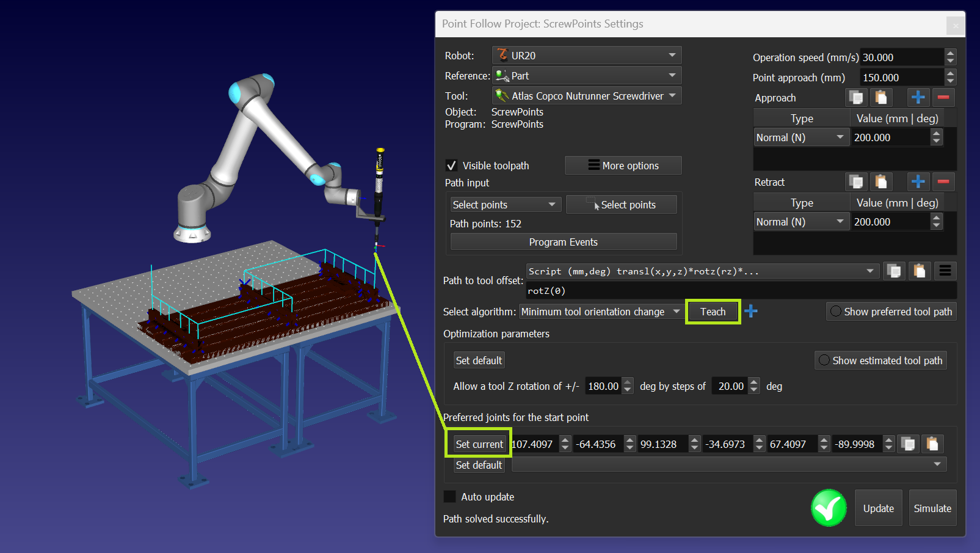
Task: Click the green checkmark to confirm
Action: [x=829, y=508]
